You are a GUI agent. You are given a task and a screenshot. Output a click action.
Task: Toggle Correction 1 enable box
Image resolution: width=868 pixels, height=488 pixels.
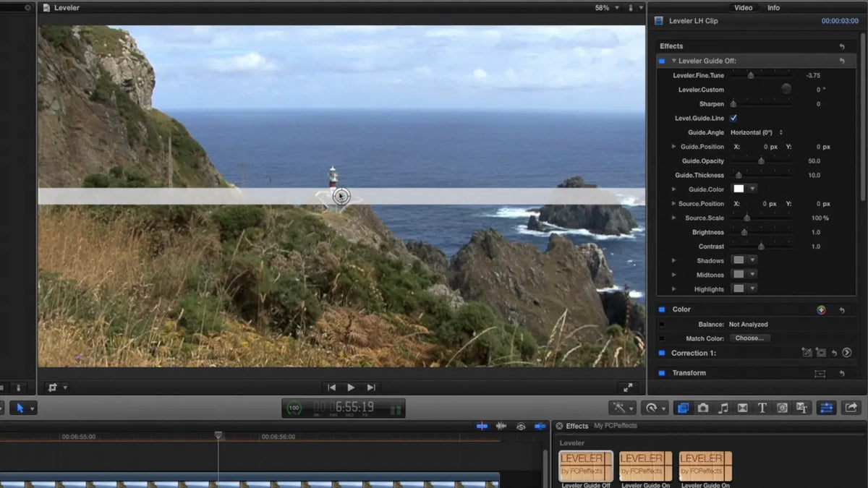(x=662, y=353)
